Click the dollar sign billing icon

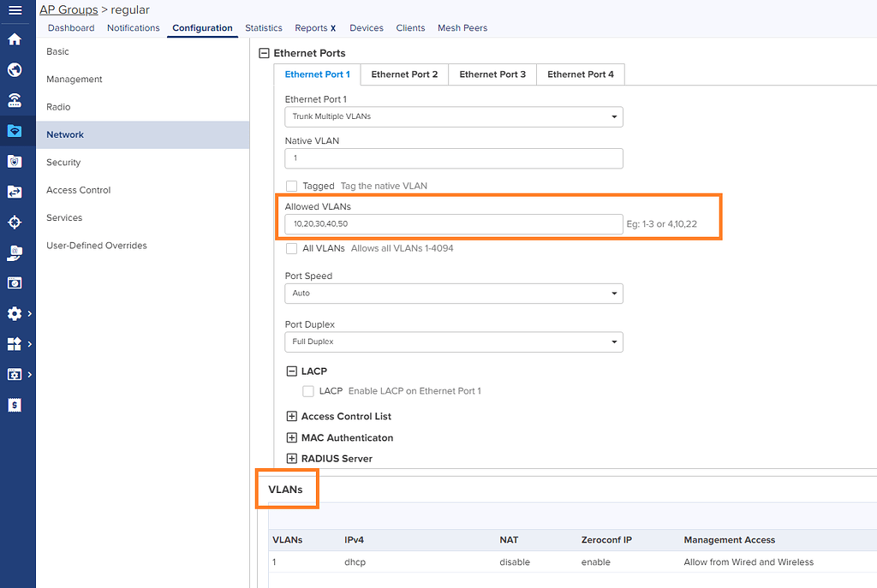[x=15, y=405]
